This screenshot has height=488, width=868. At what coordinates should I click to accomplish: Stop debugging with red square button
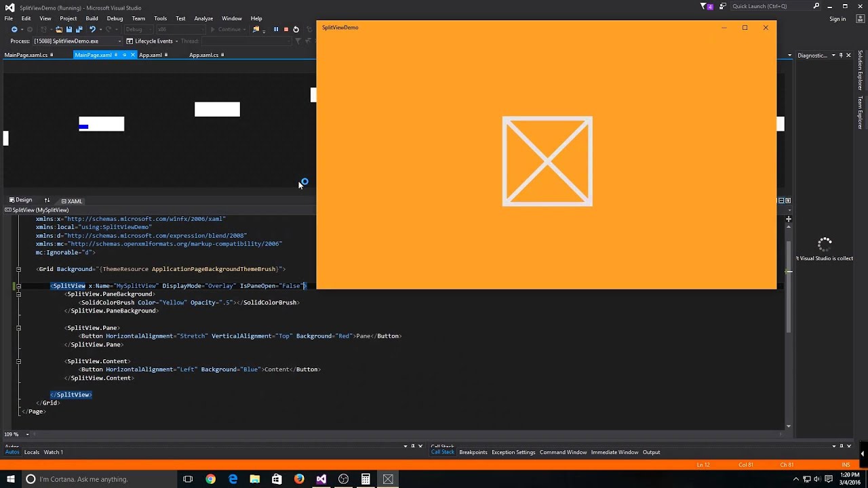coord(285,29)
